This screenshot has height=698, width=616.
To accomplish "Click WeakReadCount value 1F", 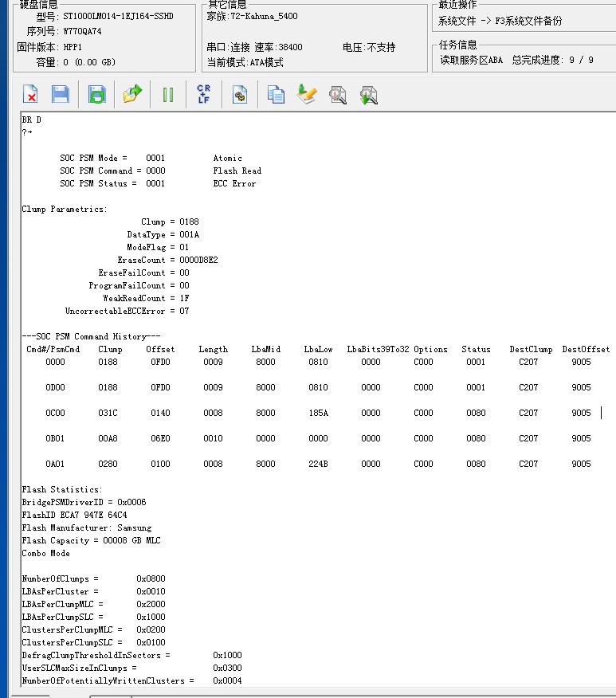I will [x=184, y=298].
